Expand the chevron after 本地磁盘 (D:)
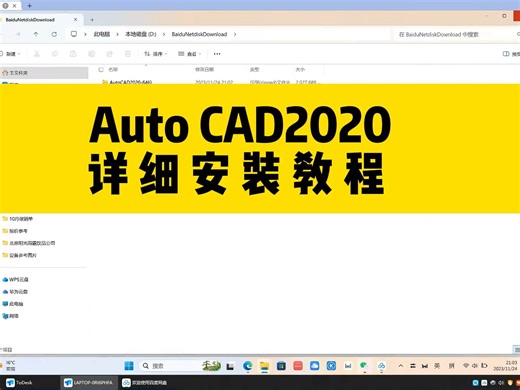 tap(164, 34)
